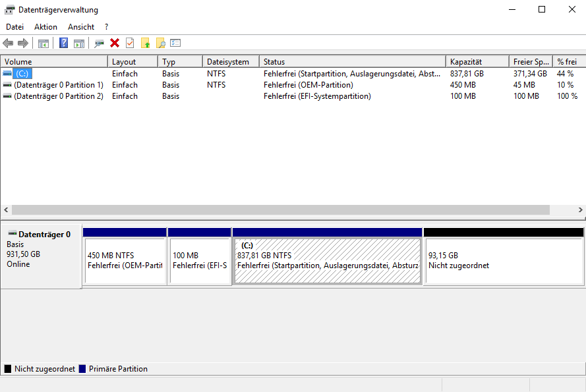Sort by the % frei column header
The image size is (586, 392).
coord(570,62)
